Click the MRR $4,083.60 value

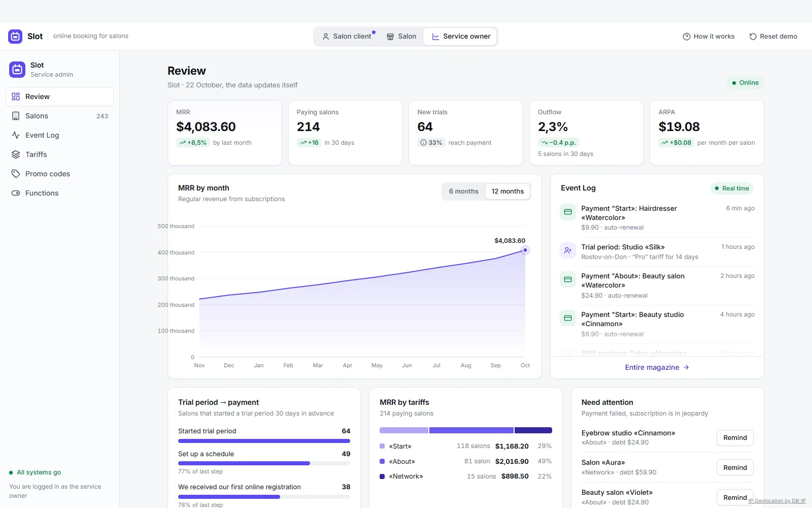[206, 126]
